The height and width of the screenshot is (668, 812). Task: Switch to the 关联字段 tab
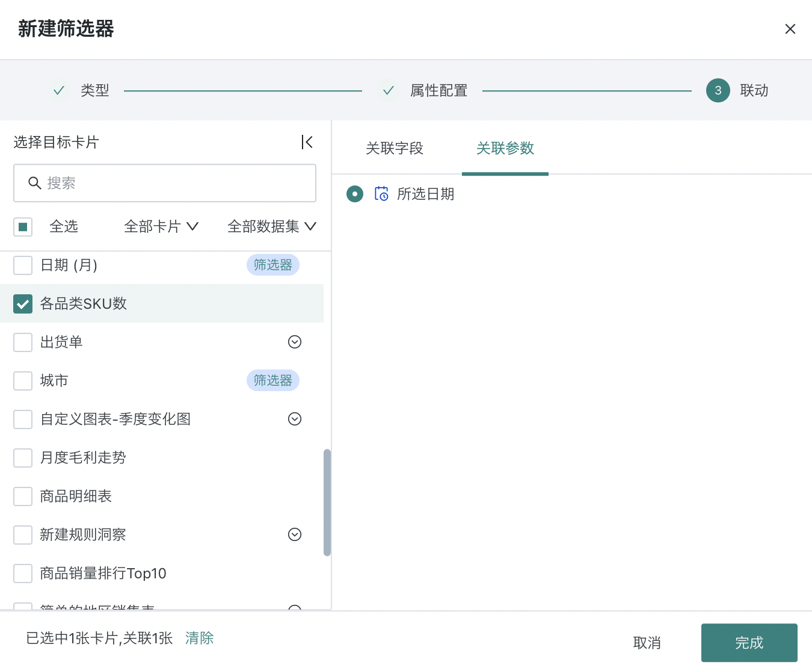(395, 148)
